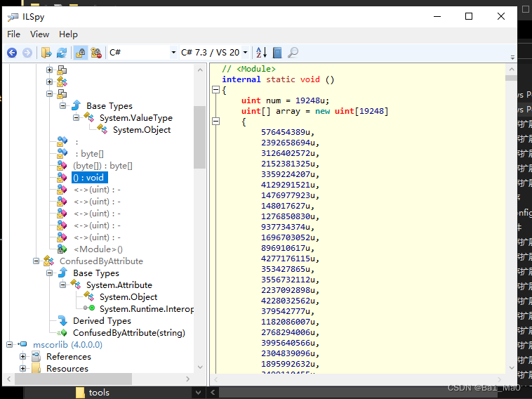Sort results with the A-Z icon

point(261,53)
